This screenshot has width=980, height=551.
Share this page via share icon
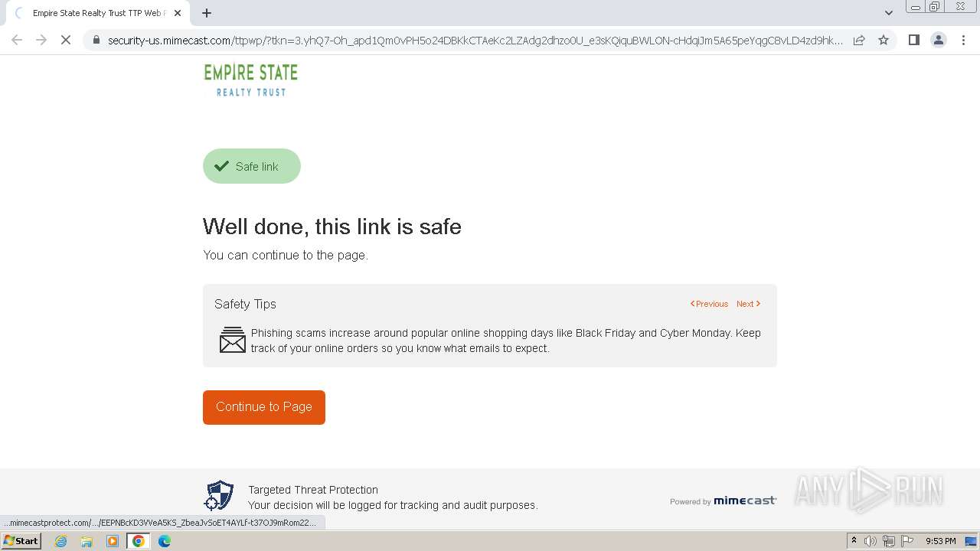(859, 40)
